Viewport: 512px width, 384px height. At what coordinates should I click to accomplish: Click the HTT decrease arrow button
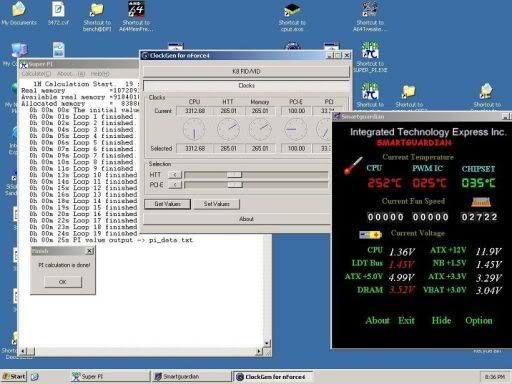coord(175,175)
